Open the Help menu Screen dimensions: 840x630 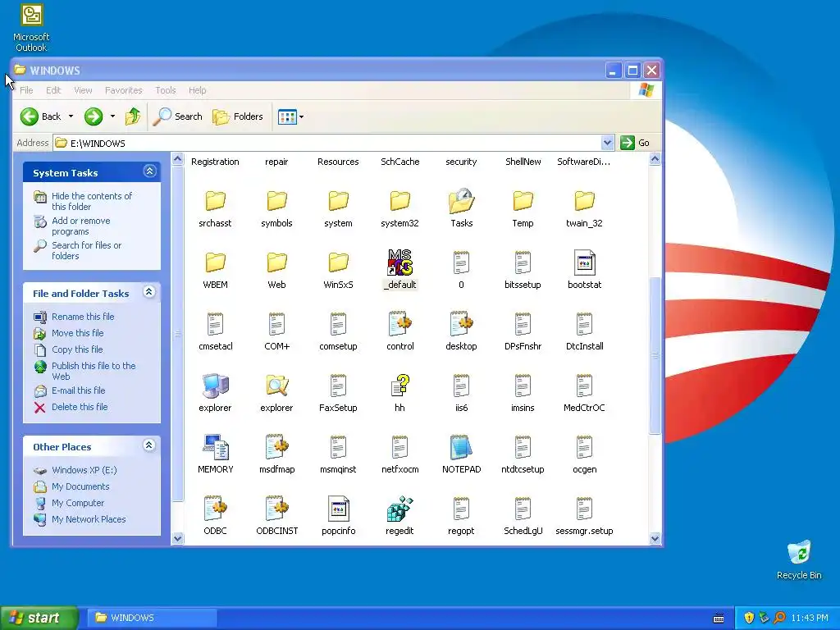(197, 90)
